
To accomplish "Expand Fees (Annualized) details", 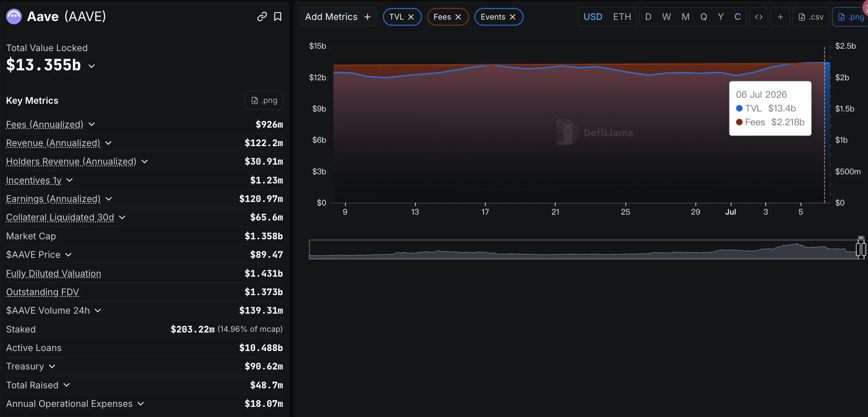I will (x=92, y=124).
